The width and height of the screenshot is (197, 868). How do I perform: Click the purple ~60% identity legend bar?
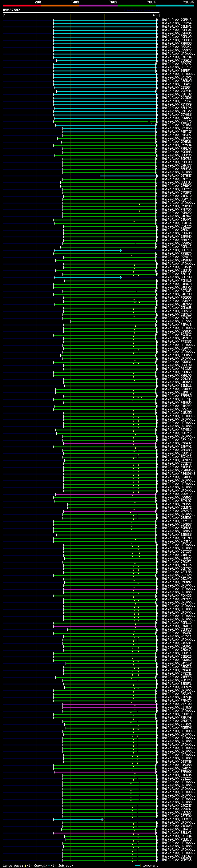[99, 6]
